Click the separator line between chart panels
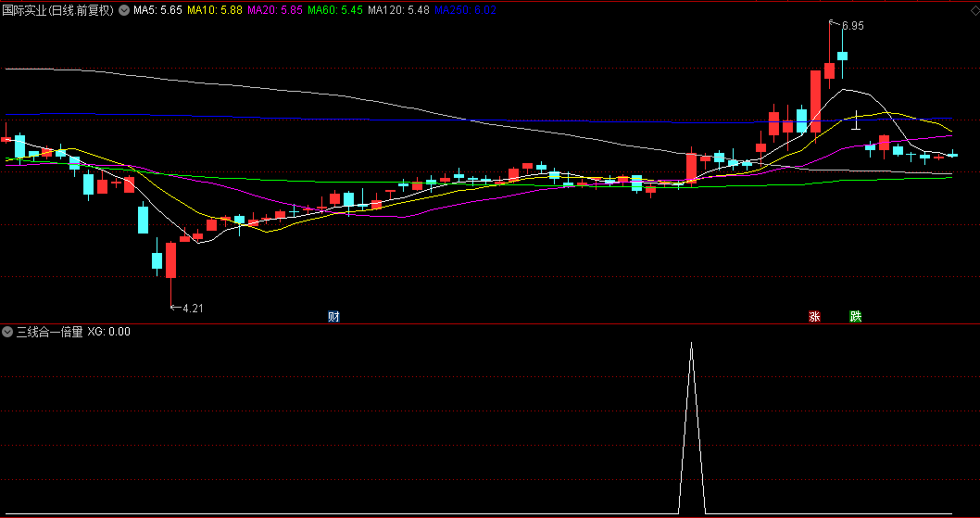 (x=490, y=323)
